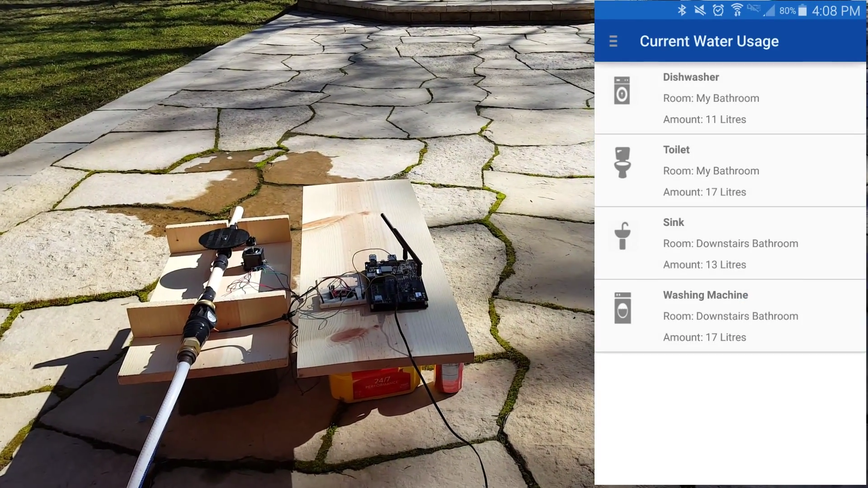Click the Toilet icon

(623, 163)
